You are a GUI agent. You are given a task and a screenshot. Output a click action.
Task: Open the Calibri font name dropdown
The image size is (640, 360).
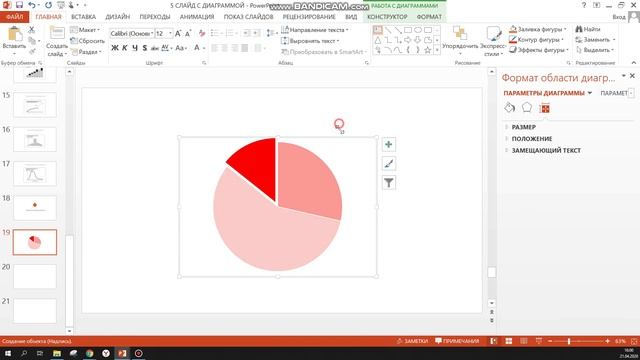coord(152,33)
